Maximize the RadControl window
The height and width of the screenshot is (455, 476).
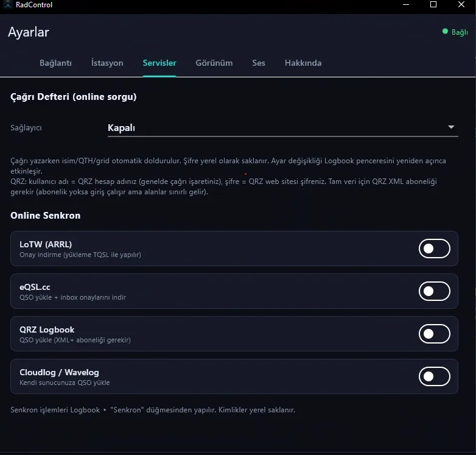coord(433,4)
